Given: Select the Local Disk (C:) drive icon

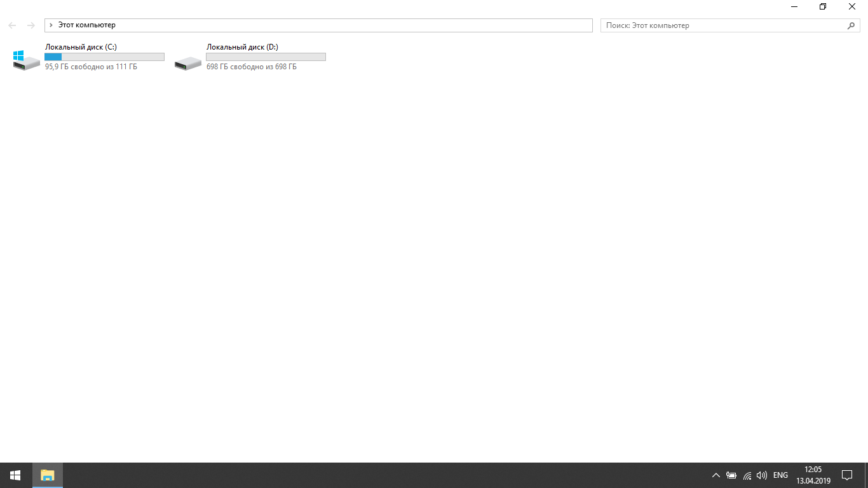Looking at the screenshot, I should [x=27, y=60].
